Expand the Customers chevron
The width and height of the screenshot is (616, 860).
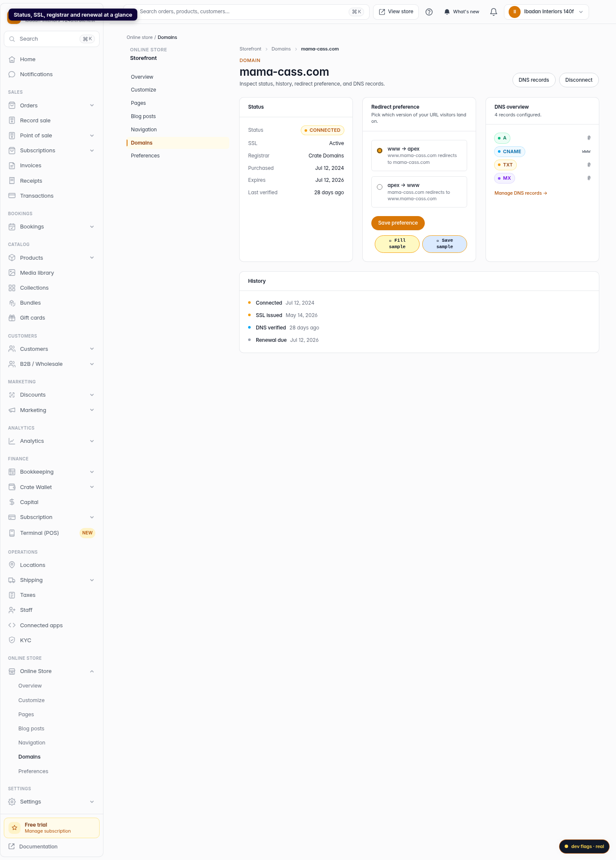click(92, 349)
